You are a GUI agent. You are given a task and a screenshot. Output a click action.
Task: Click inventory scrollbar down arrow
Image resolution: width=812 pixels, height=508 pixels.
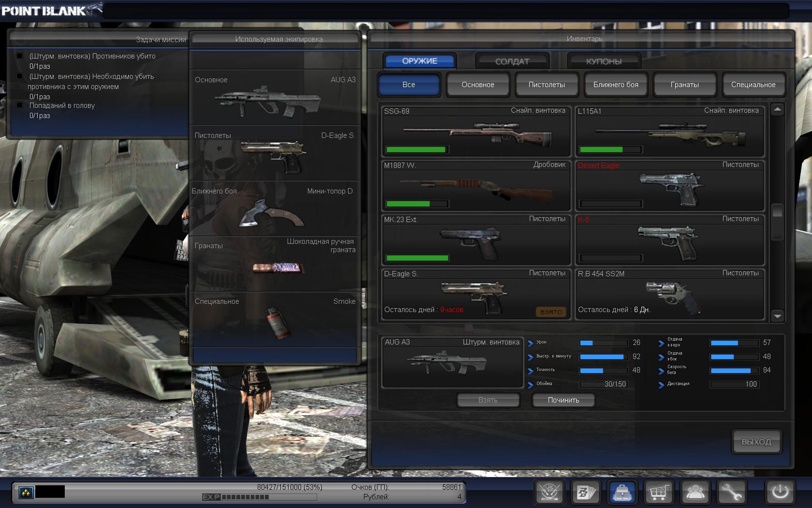click(x=777, y=316)
